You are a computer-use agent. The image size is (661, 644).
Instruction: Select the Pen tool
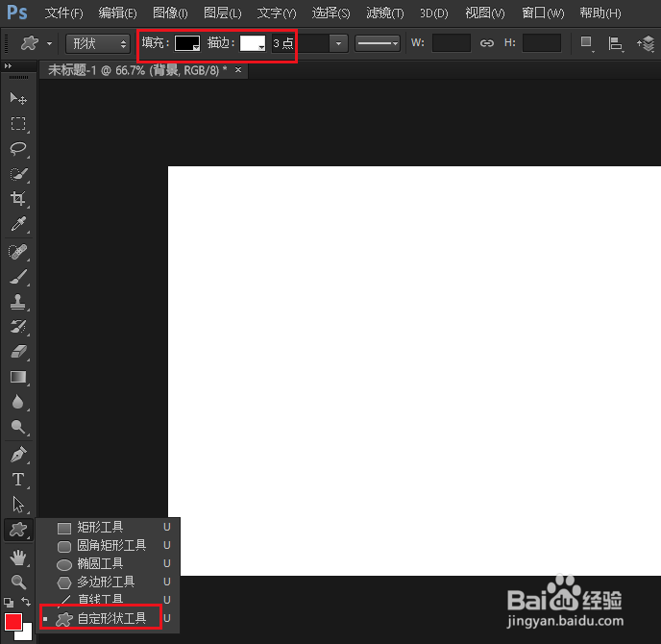coord(17,455)
